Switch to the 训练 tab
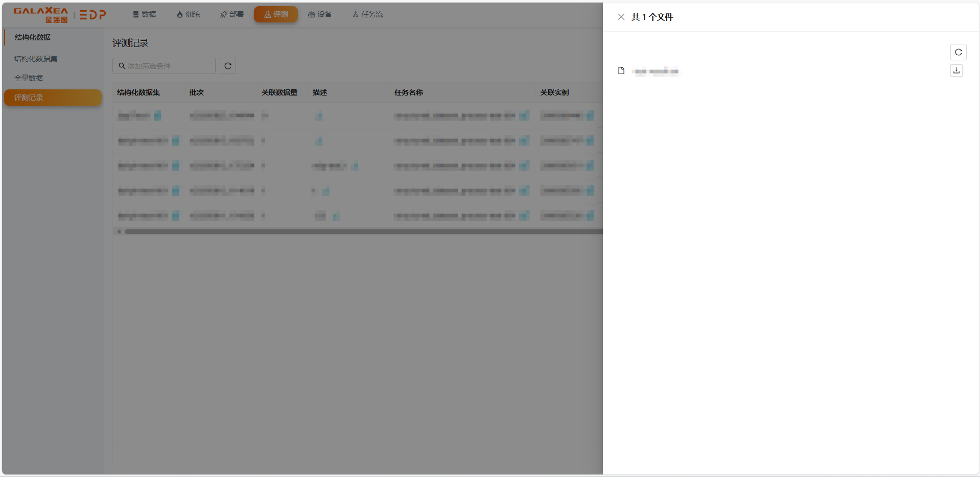Image resolution: width=980 pixels, height=477 pixels. point(188,14)
